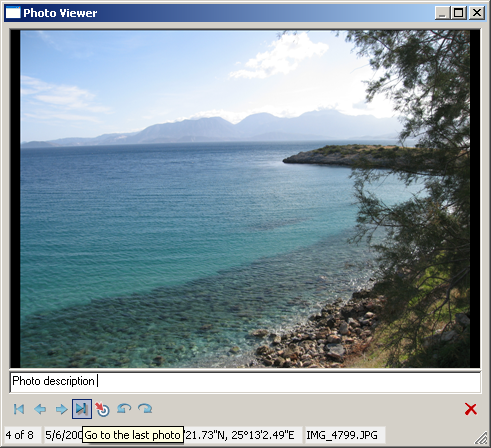Click the Photo Viewer title bar text
The width and height of the screenshot is (491, 448).
tap(60, 13)
